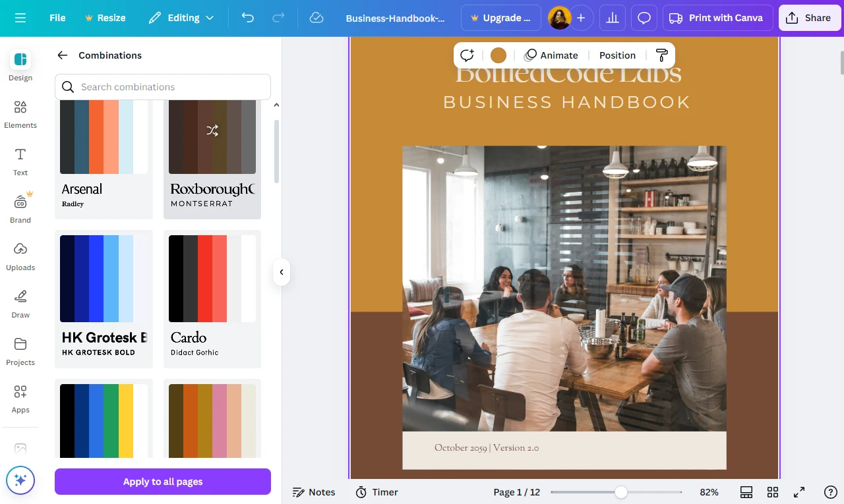Viewport: 844px width, 504px height.
Task: Select the BUSINESS HANDBOOK heading text
Action: 567,102
